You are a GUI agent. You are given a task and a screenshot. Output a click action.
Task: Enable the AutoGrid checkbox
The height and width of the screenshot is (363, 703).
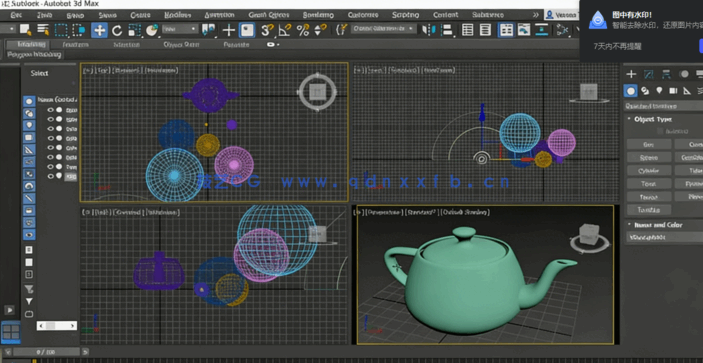click(x=660, y=131)
